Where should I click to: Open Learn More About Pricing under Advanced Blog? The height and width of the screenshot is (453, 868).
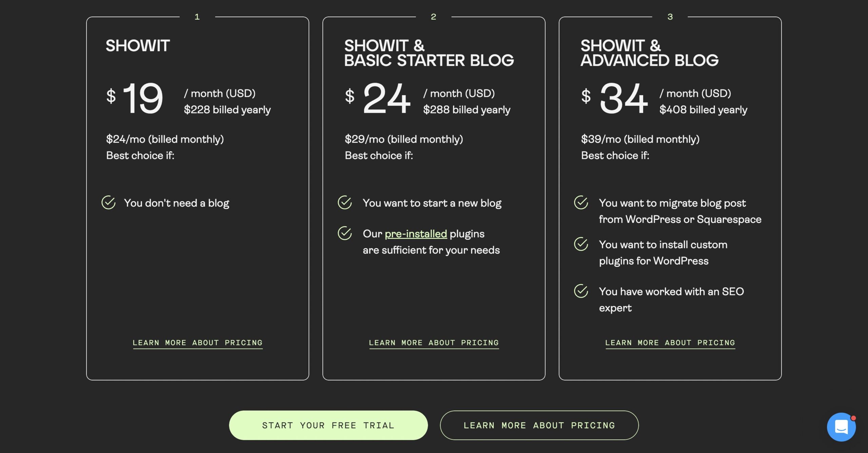click(x=670, y=343)
